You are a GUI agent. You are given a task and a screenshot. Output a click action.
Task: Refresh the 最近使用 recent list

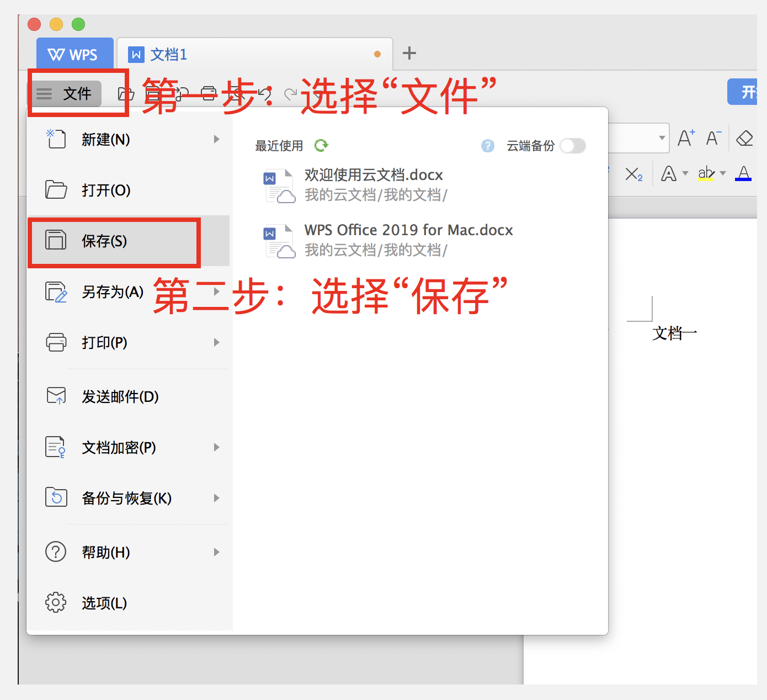(x=321, y=145)
